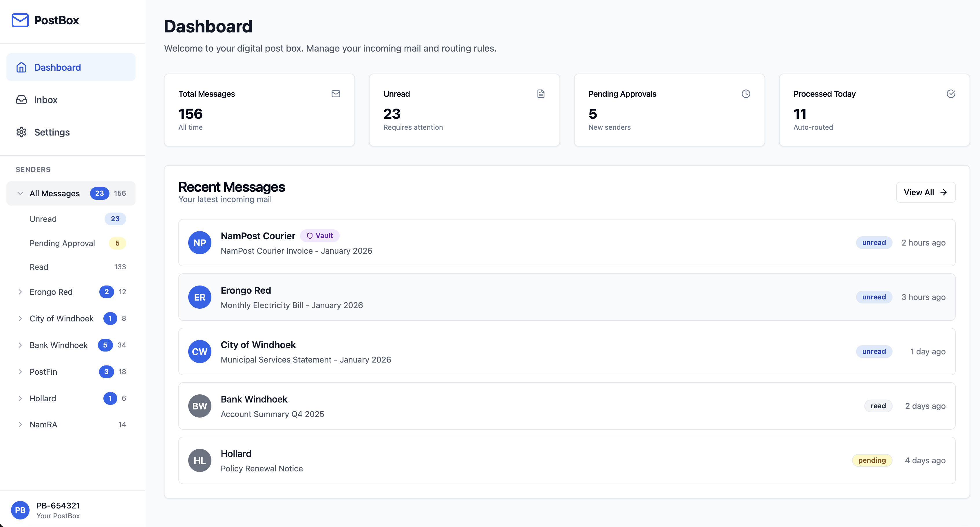Click the Total Messages 156 stat value
The height and width of the screenshot is (527, 980).
point(191,114)
